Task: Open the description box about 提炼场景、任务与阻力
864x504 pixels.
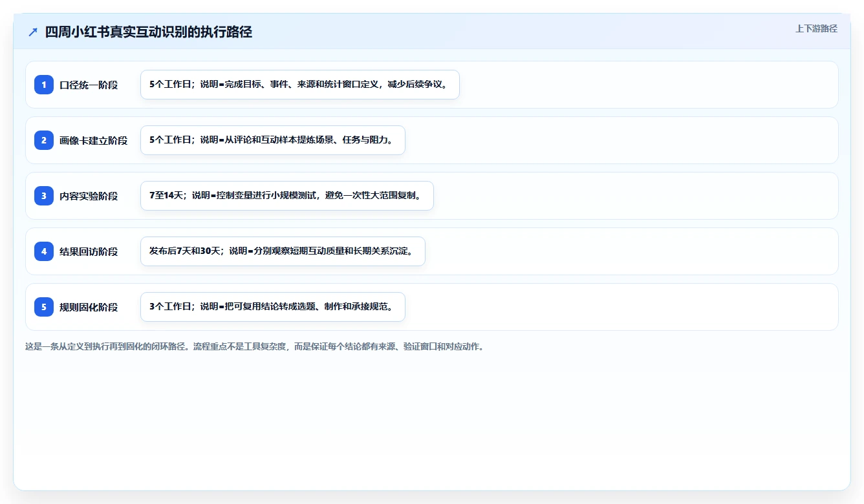Action: pyautogui.click(x=273, y=140)
